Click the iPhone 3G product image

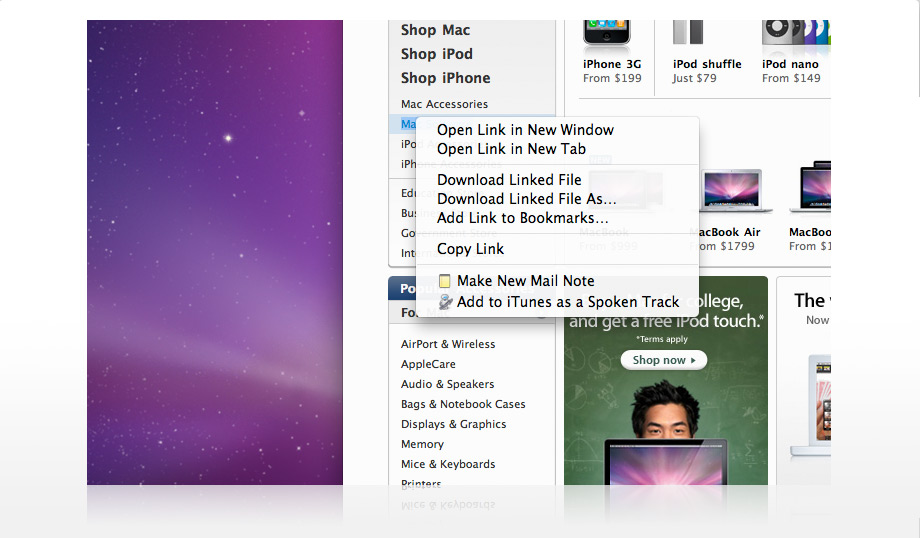pos(607,33)
